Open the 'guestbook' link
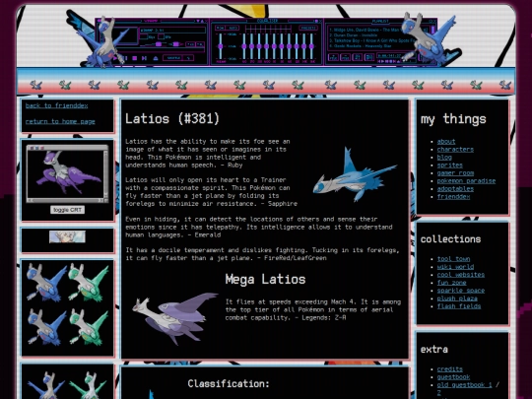This screenshot has height=399, width=532. [x=453, y=377]
